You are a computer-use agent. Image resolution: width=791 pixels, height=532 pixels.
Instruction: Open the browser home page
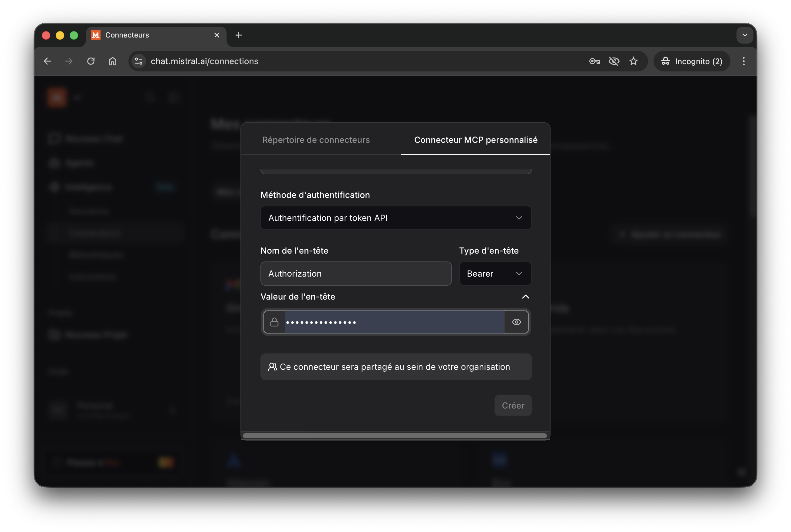pyautogui.click(x=112, y=61)
